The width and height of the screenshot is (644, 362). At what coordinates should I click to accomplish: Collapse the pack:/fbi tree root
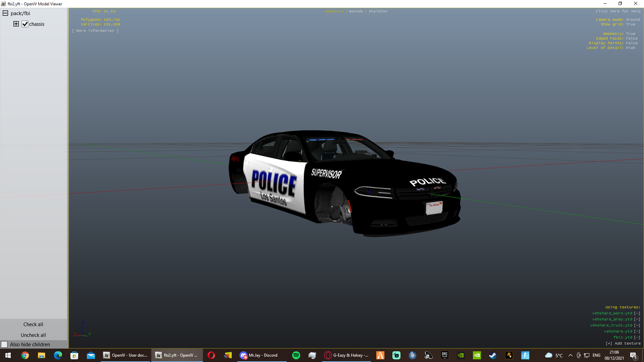click(x=5, y=13)
